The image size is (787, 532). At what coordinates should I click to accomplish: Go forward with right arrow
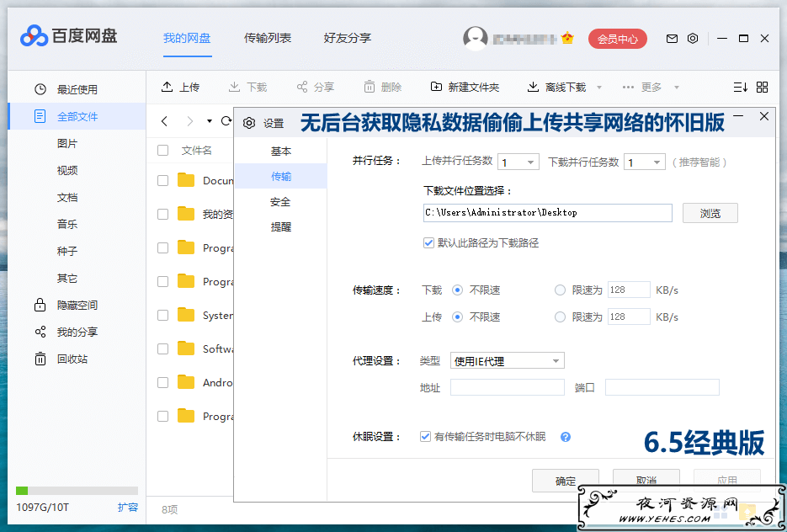click(x=189, y=121)
